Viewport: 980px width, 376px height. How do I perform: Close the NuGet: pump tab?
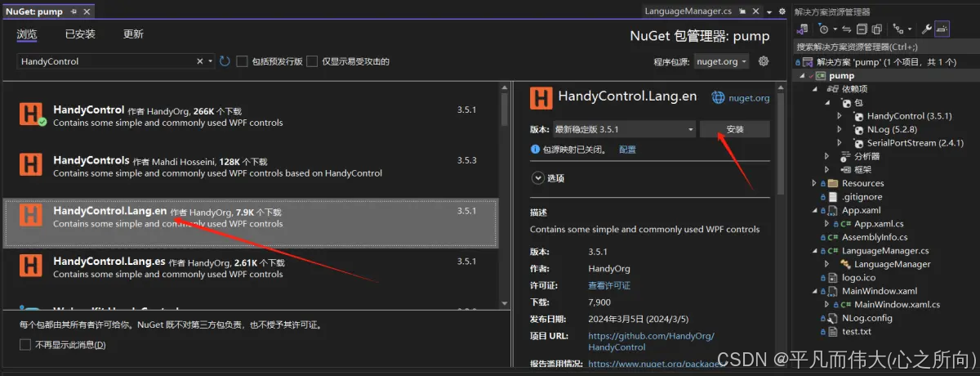[87, 11]
